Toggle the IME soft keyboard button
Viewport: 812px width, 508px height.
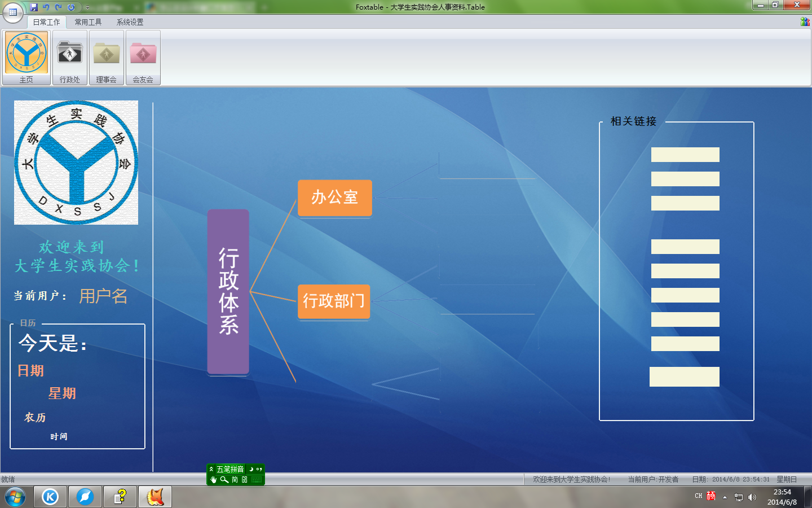point(257,480)
